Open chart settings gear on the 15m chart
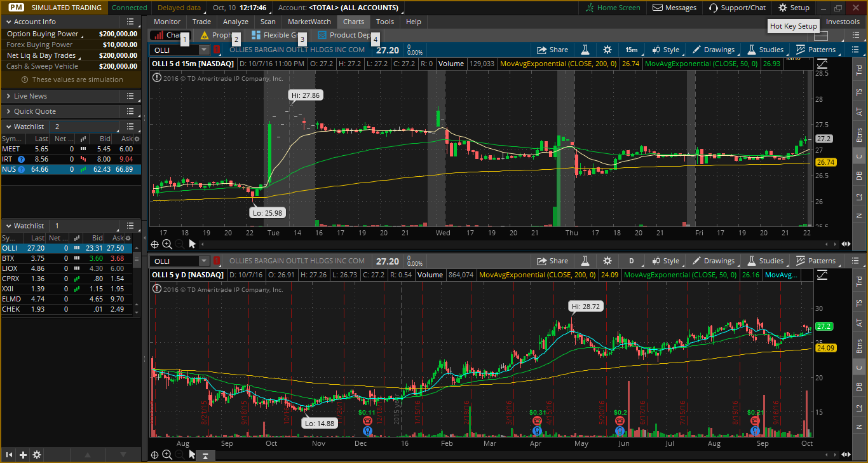Screen dimensions: 868x463 (607, 50)
